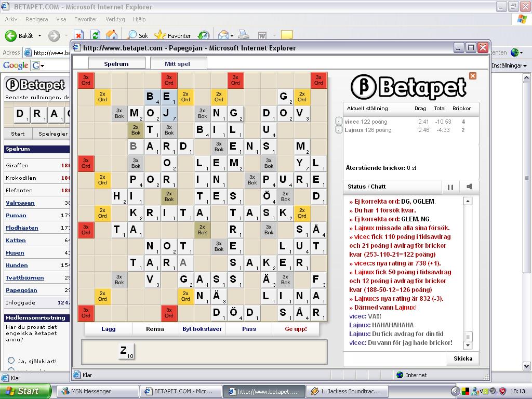Open Favoriter star in the IE toolbar
The width and height of the screenshot is (532, 399).
(x=172, y=35)
